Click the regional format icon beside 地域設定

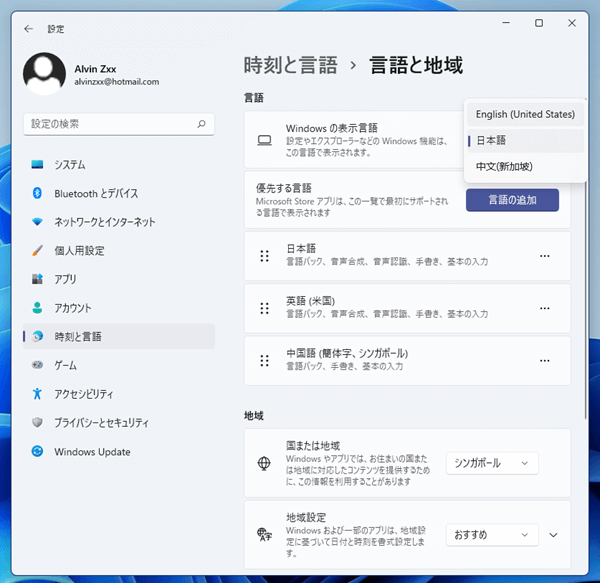click(264, 534)
